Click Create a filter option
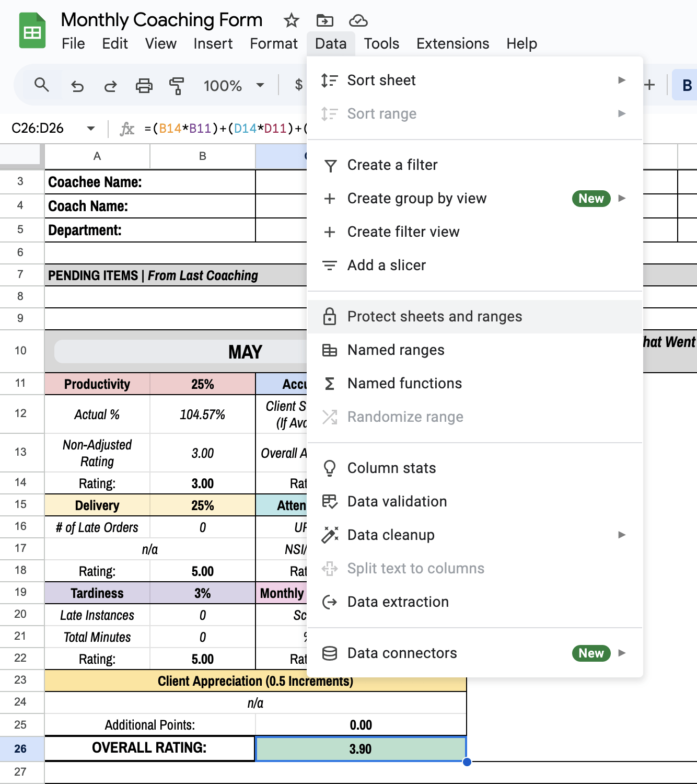This screenshot has width=697, height=784. [x=392, y=165]
